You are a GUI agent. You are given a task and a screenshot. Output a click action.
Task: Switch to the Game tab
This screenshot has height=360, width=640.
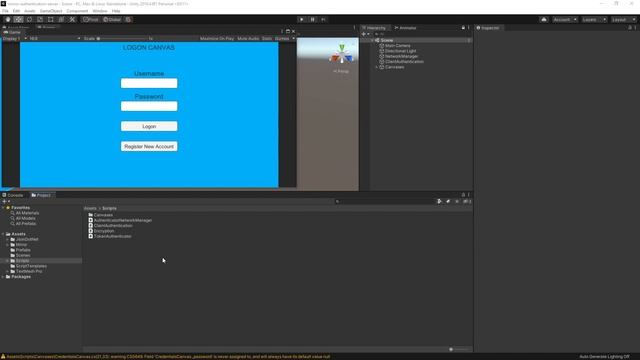[12, 32]
